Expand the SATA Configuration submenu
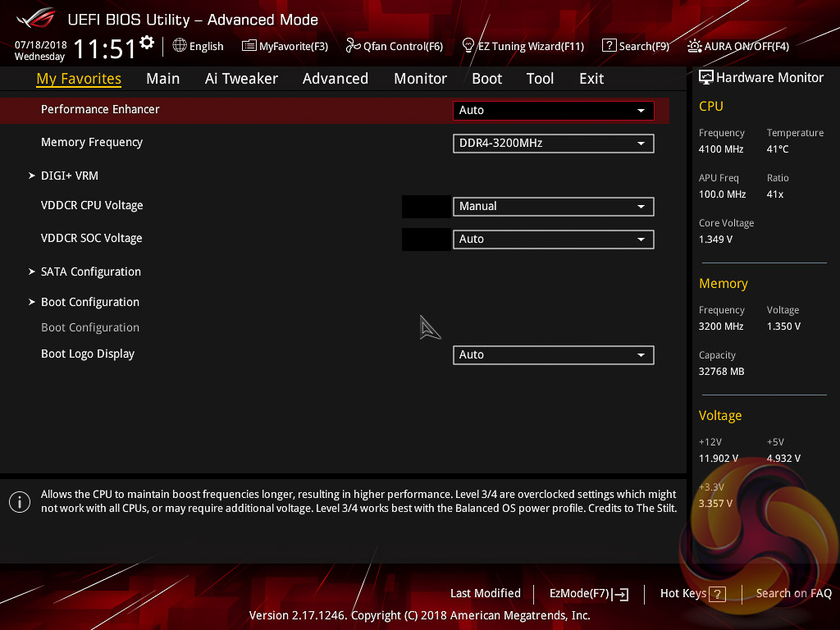Image resolution: width=840 pixels, height=630 pixels. [x=90, y=272]
